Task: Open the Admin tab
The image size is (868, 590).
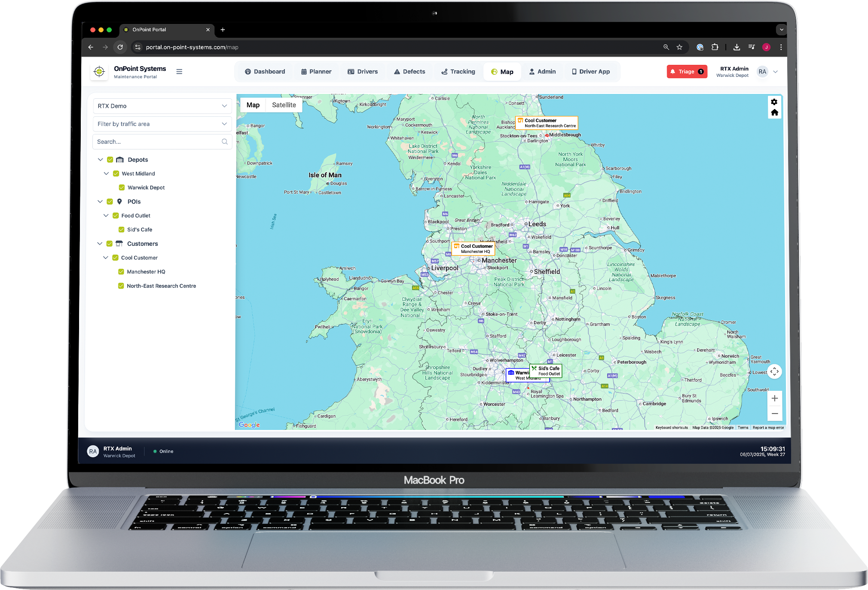Action: click(542, 72)
